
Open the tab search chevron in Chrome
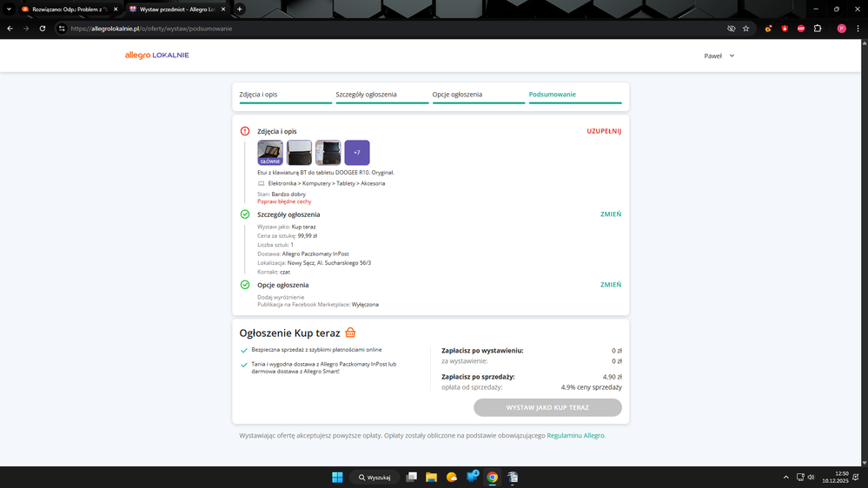point(10,9)
